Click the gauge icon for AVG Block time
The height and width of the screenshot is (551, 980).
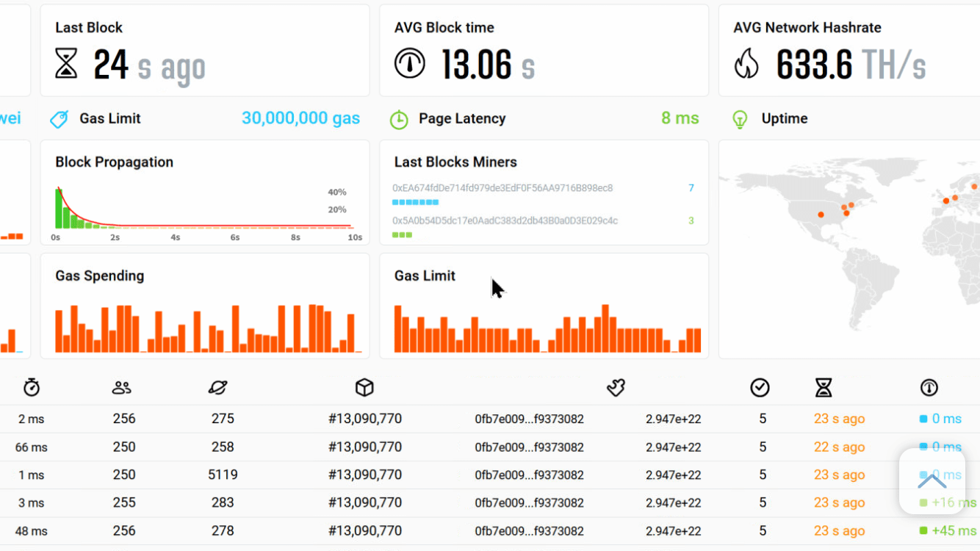pyautogui.click(x=410, y=64)
